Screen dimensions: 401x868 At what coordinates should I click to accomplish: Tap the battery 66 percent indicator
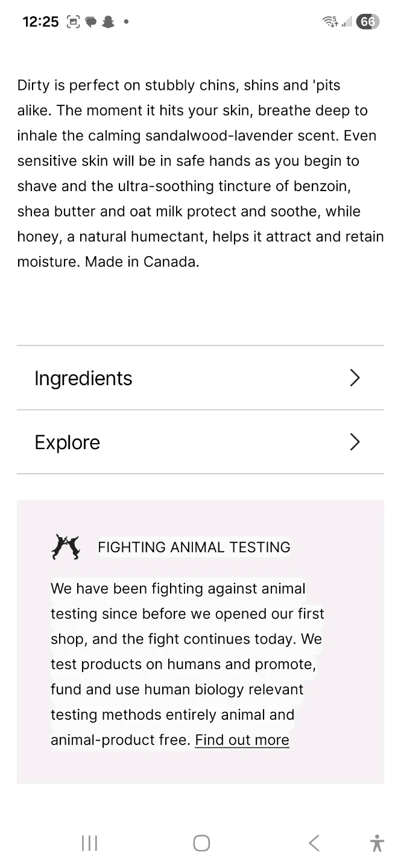point(367,22)
